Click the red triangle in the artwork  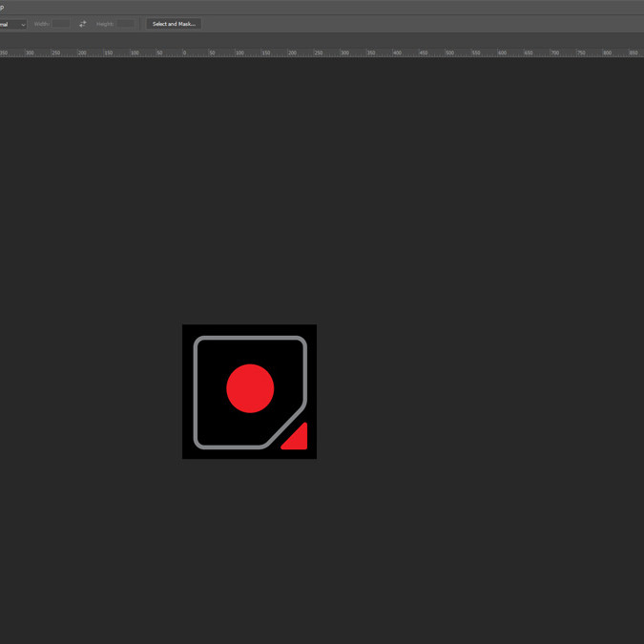(297, 438)
